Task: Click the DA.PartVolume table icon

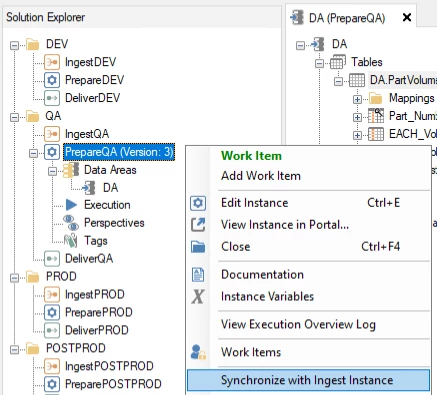Action: (x=357, y=80)
